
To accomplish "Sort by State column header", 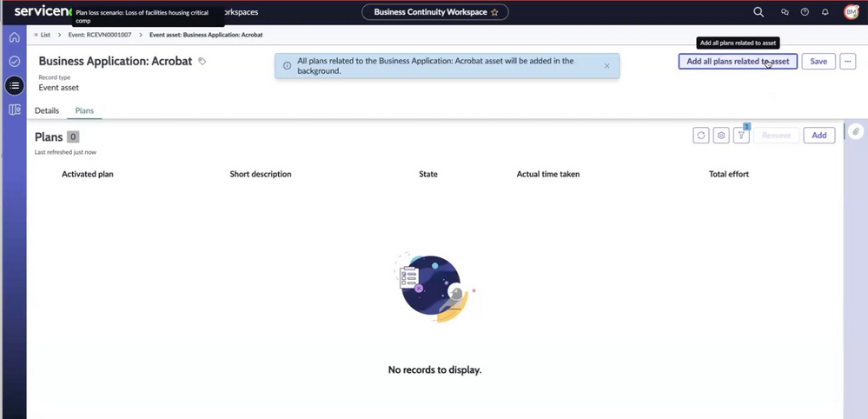I will coord(427,174).
